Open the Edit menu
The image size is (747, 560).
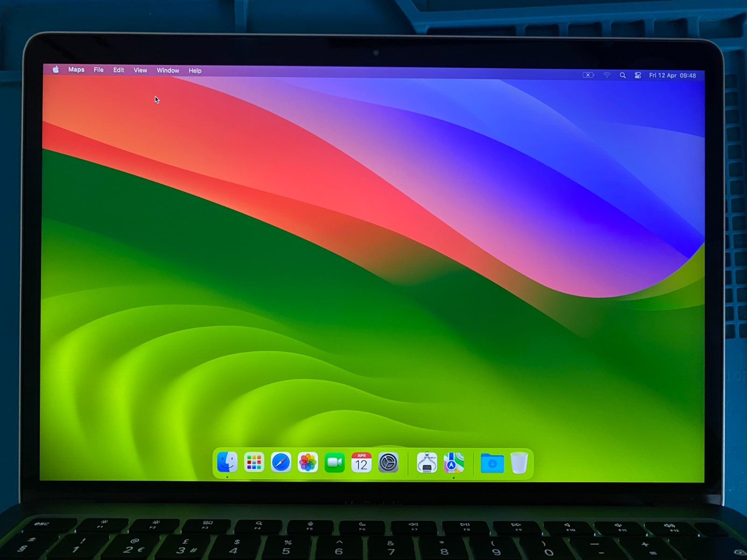point(119,70)
